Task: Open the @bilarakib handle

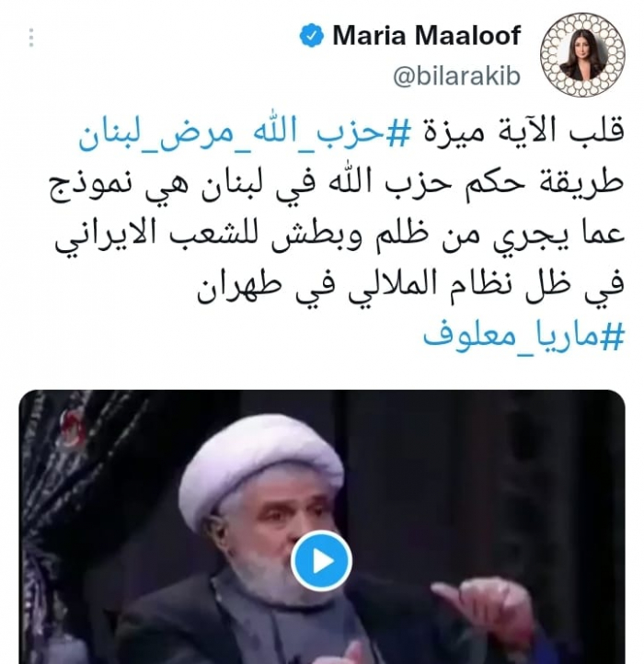Action: [456, 77]
